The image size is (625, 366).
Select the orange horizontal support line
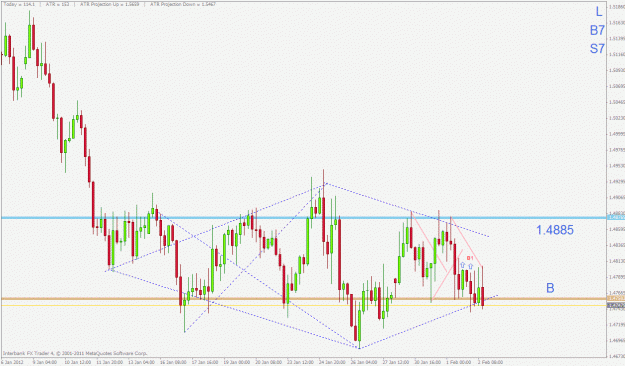click(x=303, y=299)
